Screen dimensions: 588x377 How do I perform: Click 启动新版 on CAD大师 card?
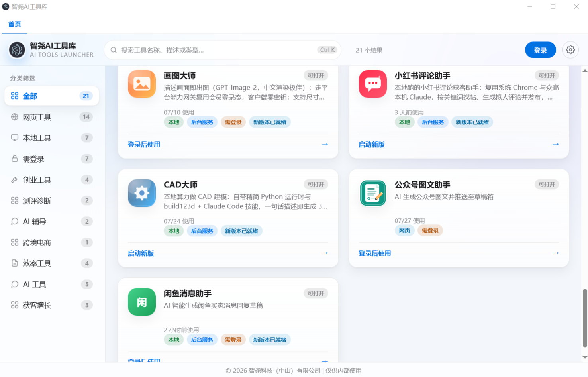[141, 253]
